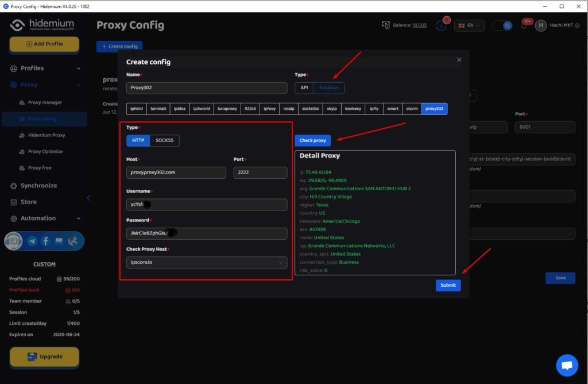This screenshot has width=588, height=384.
Task: Choose SOCKS5 proxy type
Action: pos(165,140)
